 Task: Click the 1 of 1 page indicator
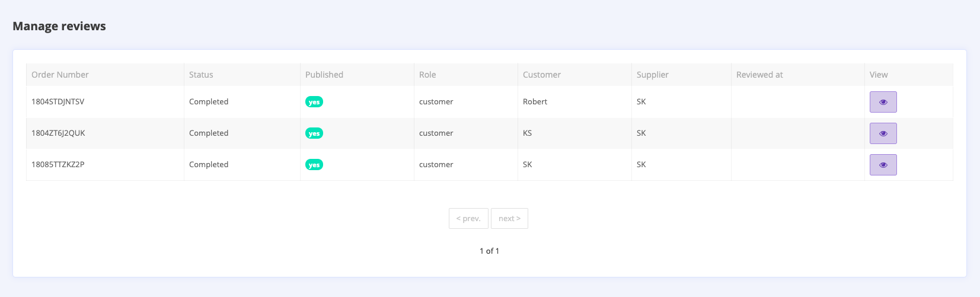[489, 251]
